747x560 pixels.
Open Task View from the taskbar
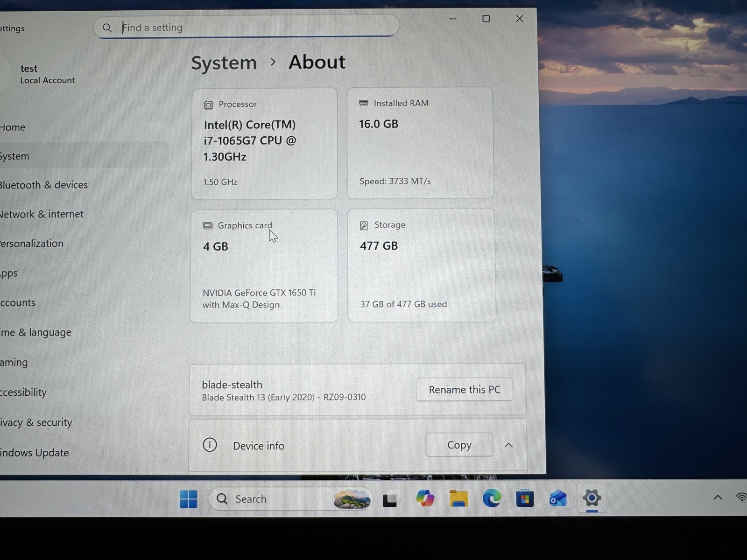coord(390,500)
